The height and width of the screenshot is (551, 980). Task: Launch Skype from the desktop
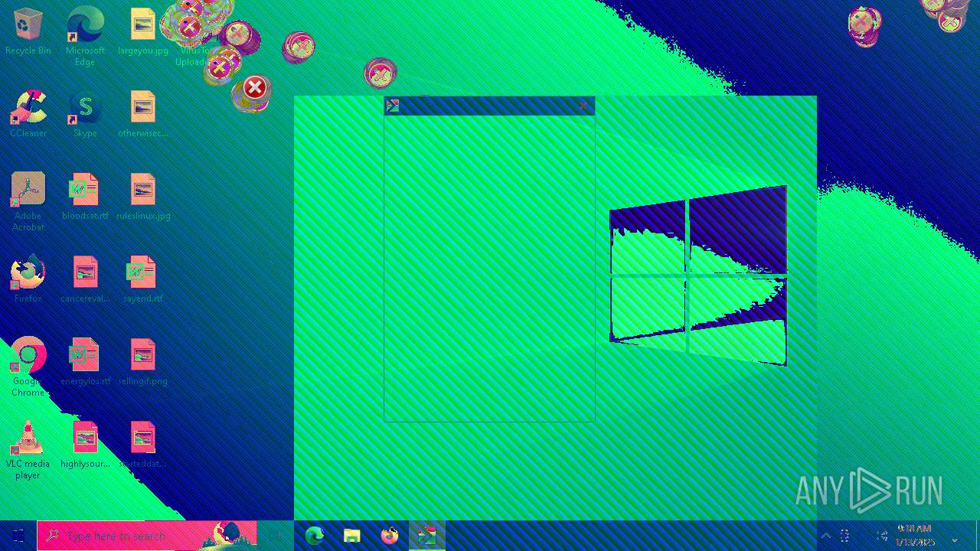[x=85, y=115]
